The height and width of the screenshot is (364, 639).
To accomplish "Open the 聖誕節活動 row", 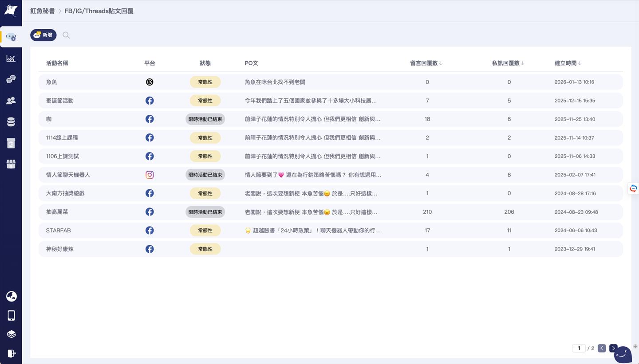I will click(x=60, y=101).
